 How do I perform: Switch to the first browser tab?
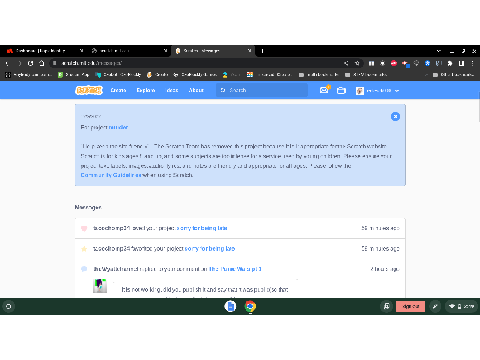[45, 51]
